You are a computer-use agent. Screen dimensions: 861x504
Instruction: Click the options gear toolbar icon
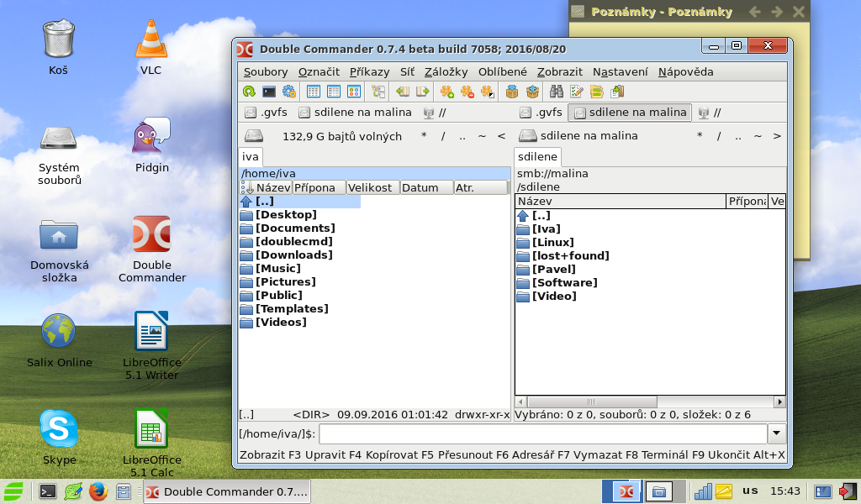pyautogui.click(x=289, y=92)
